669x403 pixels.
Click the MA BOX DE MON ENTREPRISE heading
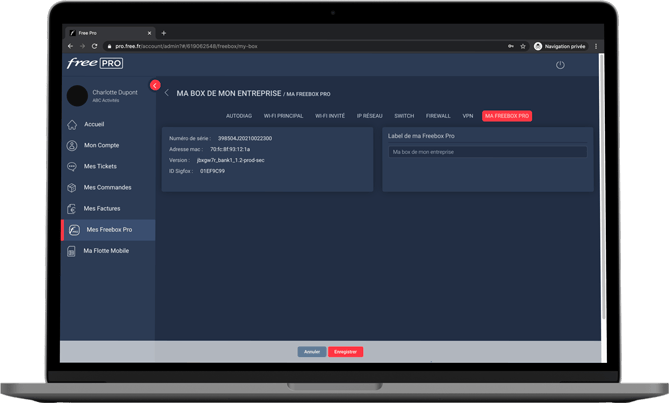click(229, 93)
